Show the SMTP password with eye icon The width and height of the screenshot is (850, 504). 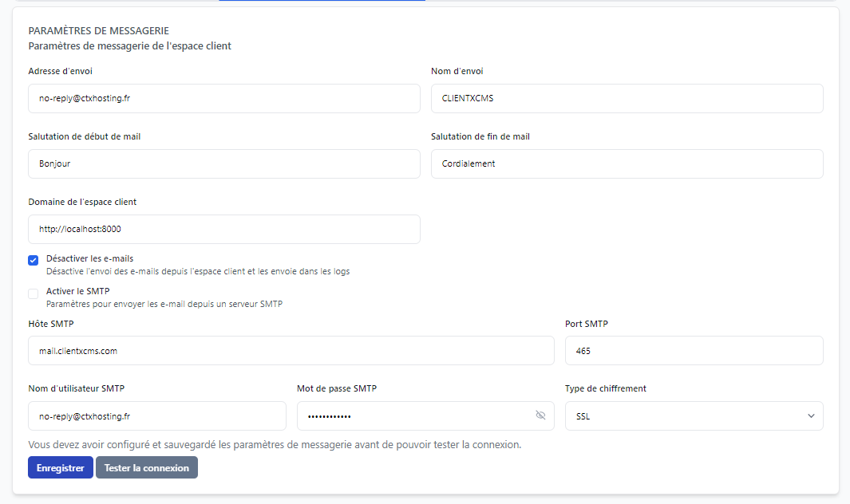pyautogui.click(x=540, y=415)
